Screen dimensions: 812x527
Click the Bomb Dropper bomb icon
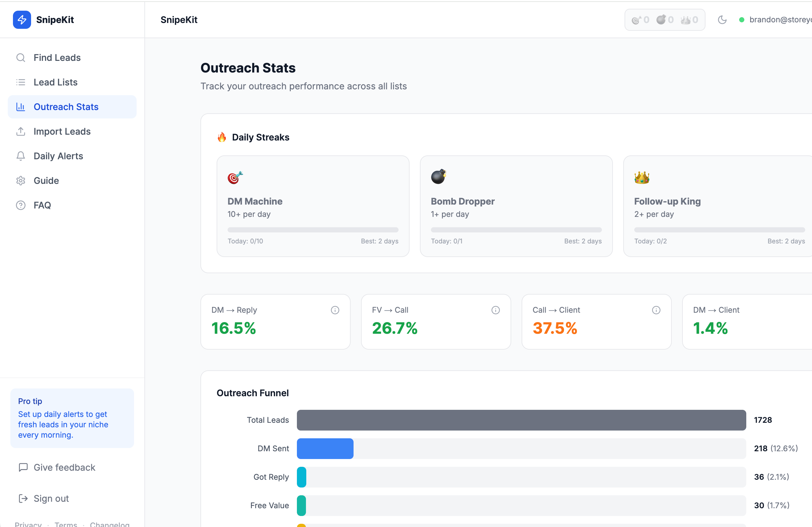pyautogui.click(x=438, y=176)
